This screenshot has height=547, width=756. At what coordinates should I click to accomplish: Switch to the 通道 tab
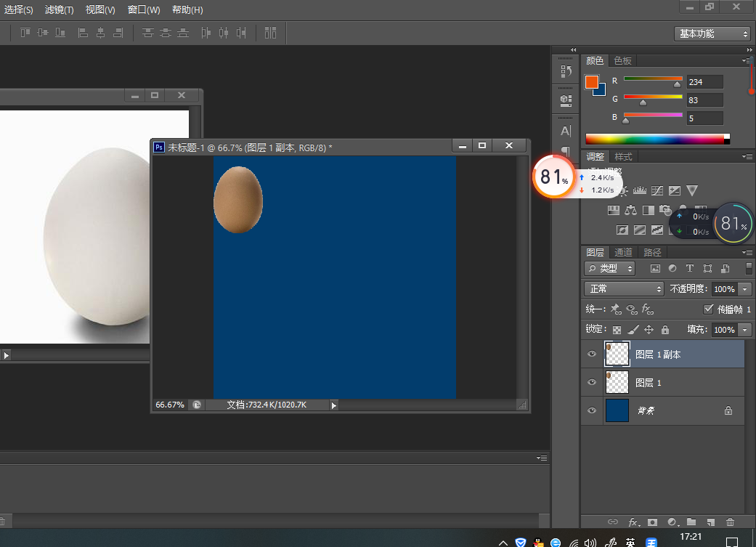623,253
